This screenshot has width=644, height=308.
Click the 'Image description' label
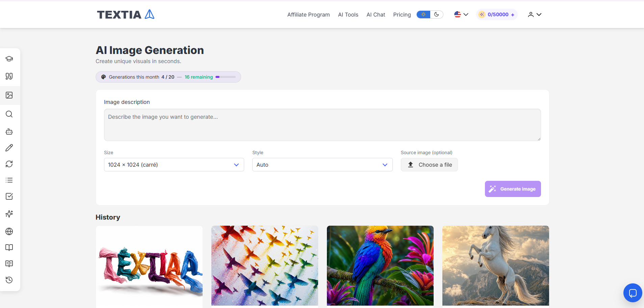[x=127, y=102]
